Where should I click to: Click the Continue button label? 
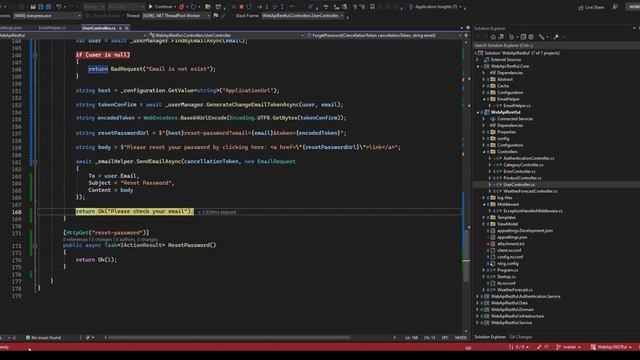[163, 7]
